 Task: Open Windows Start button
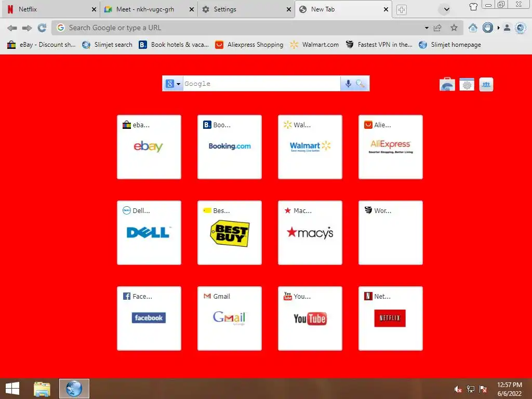pyautogui.click(x=12, y=389)
